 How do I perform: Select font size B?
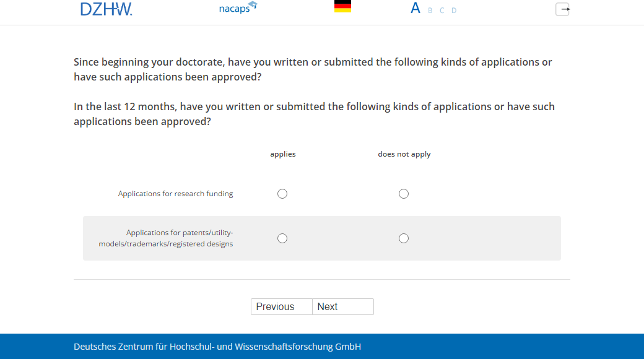point(430,11)
